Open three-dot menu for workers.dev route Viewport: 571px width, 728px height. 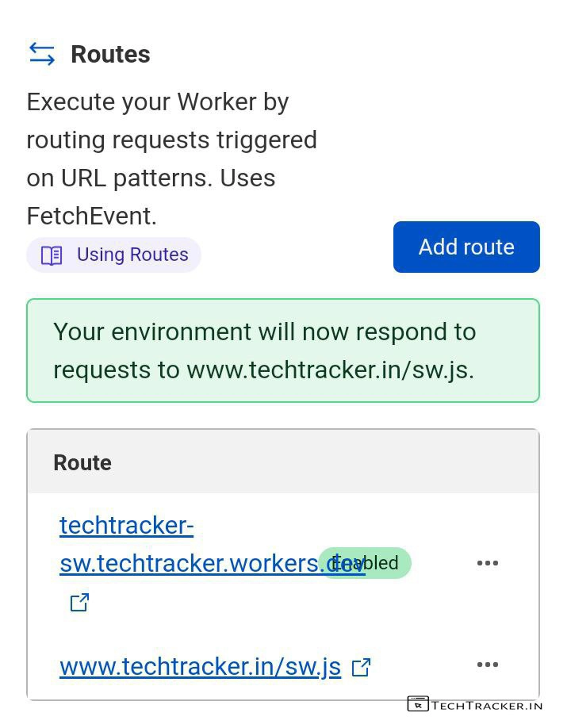tap(487, 563)
